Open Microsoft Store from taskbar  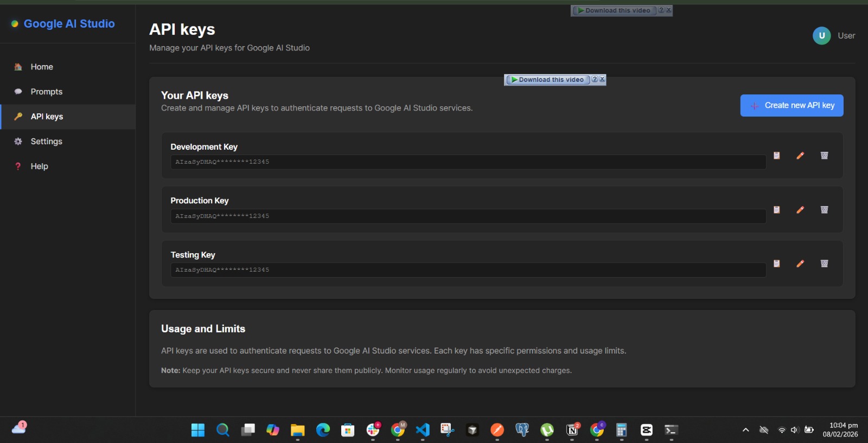[x=348, y=430]
